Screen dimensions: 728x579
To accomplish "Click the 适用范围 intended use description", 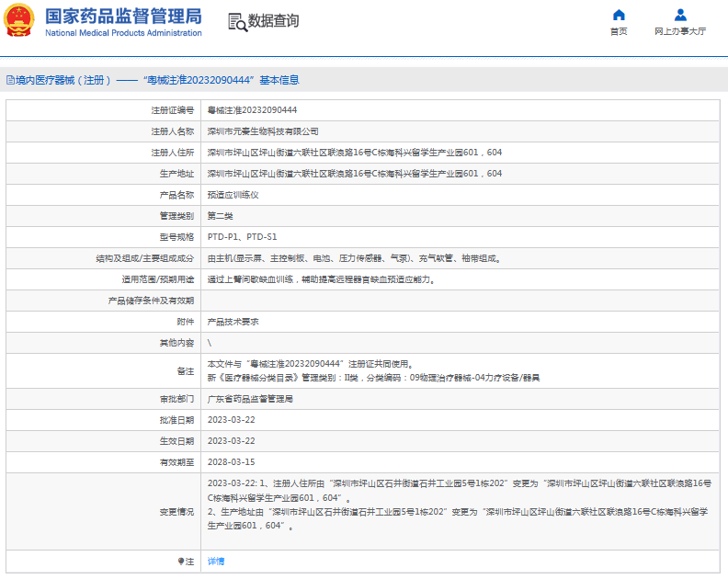I will [322, 279].
